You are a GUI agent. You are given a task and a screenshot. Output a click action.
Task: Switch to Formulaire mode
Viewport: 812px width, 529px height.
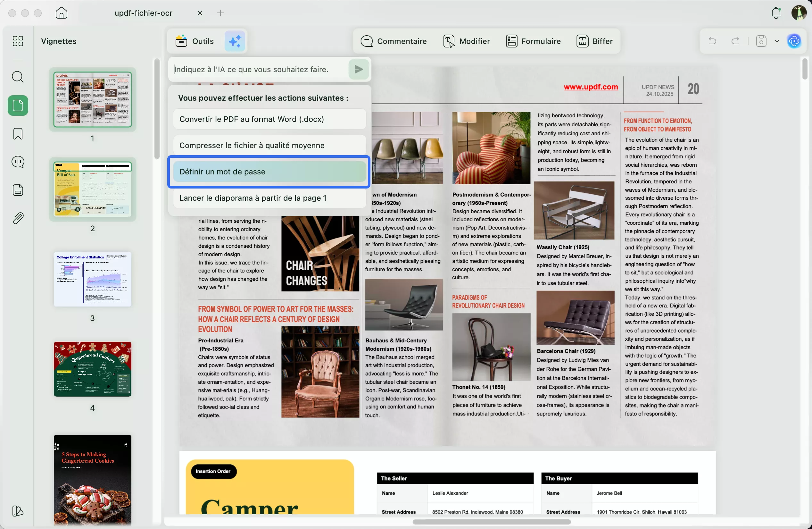533,41
